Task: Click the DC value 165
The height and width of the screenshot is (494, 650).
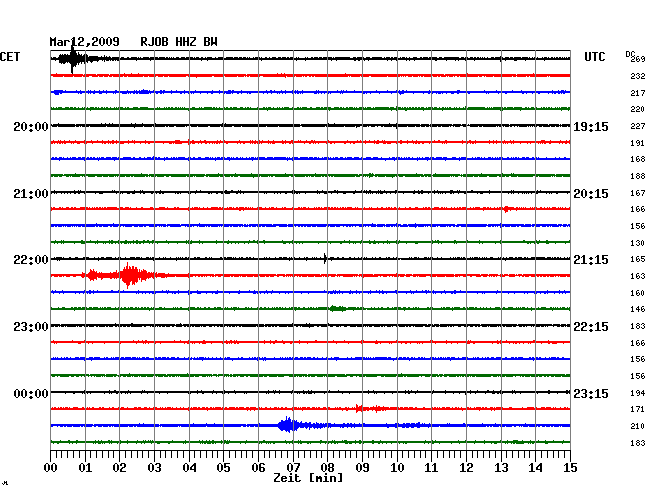Action: click(638, 259)
